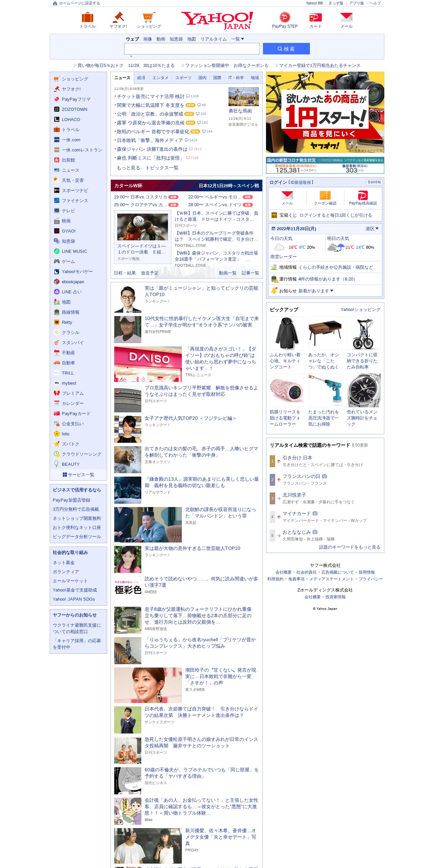The height and width of the screenshot is (868, 434).
Task: Open the PayPay残高確認 icon in login panel
Action: [363, 195]
